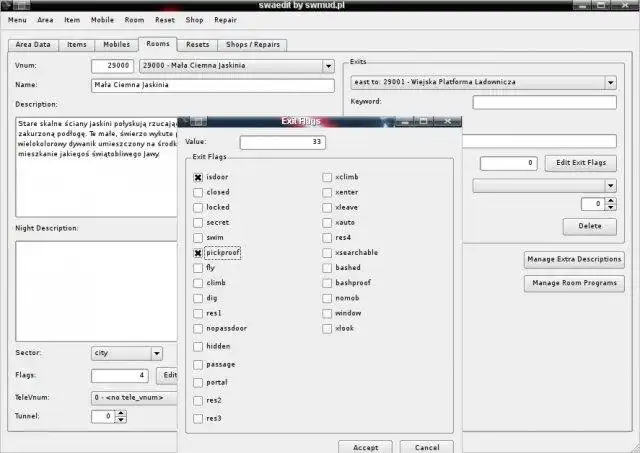Screen dimensions: 640x453
Task: Open the Repair menu
Action: pos(225,20)
